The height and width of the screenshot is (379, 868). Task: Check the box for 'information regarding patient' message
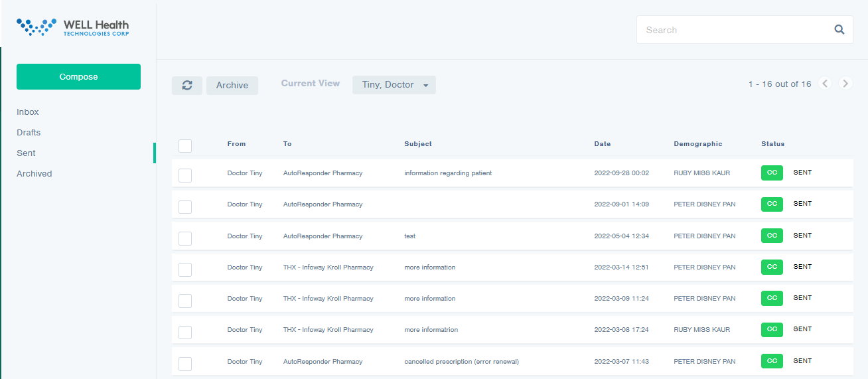pos(185,175)
